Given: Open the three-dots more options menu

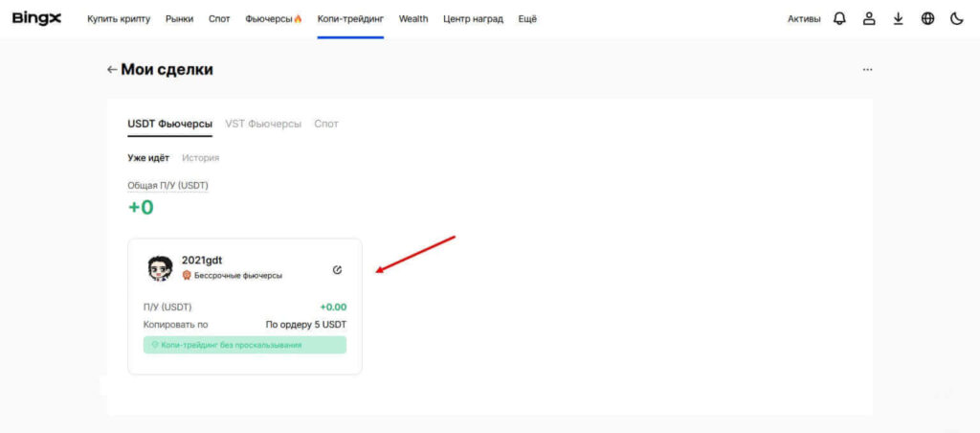Looking at the screenshot, I should click(x=867, y=70).
